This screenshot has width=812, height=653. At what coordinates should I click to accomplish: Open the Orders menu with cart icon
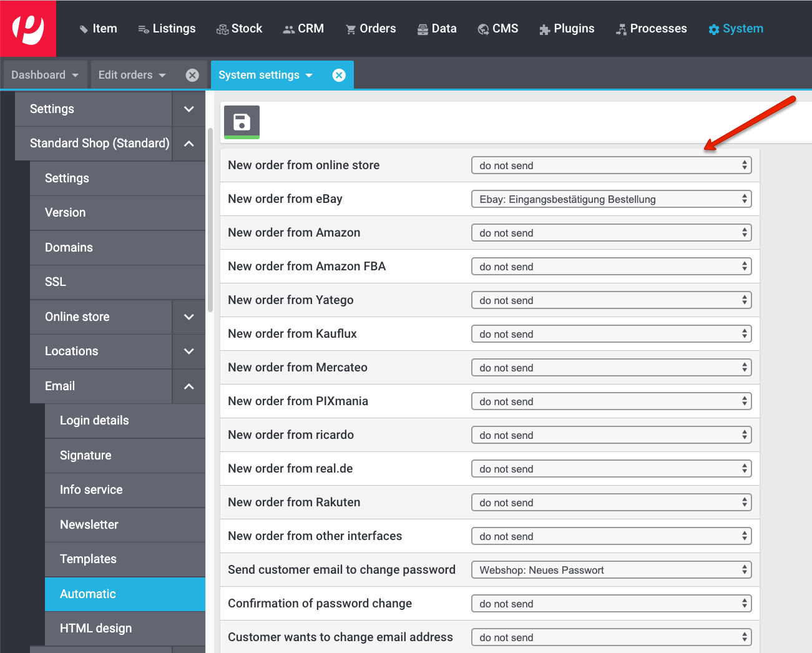click(x=371, y=29)
